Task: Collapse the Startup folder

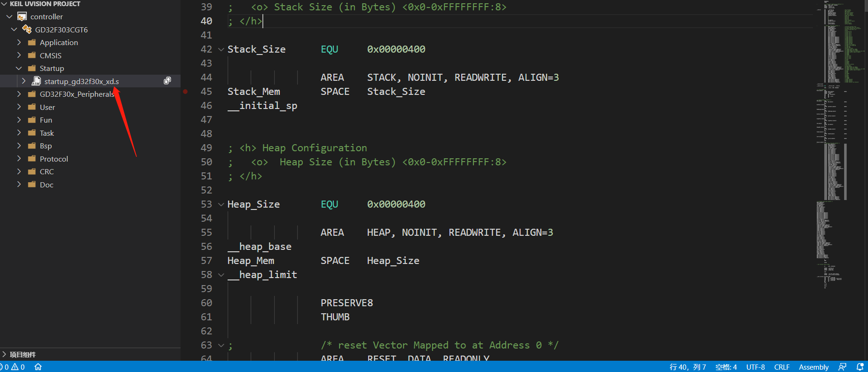Action: (x=19, y=69)
